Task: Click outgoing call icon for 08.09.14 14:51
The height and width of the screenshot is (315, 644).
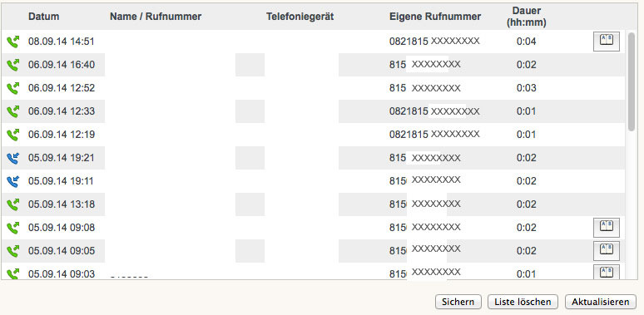Action: coord(13,42)
